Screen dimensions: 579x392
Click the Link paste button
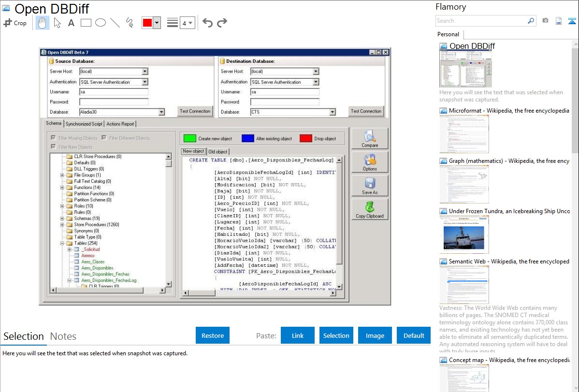click(298, 335)
